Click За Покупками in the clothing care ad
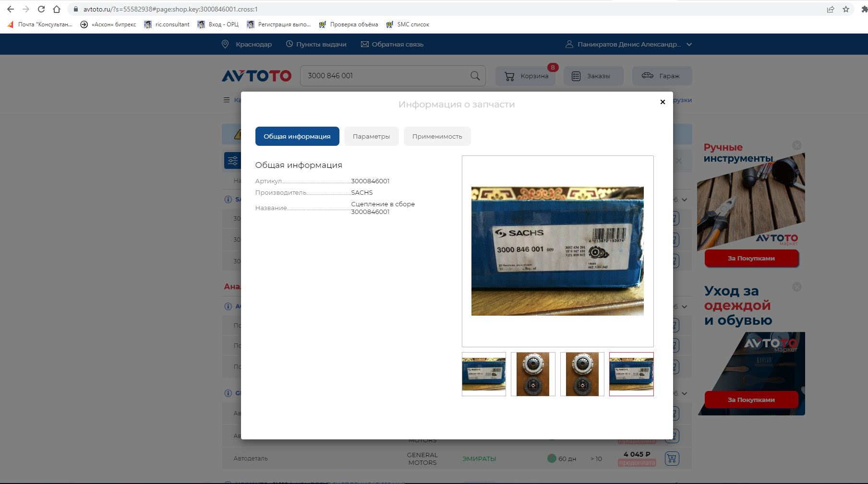 click(x=751, y=400)
